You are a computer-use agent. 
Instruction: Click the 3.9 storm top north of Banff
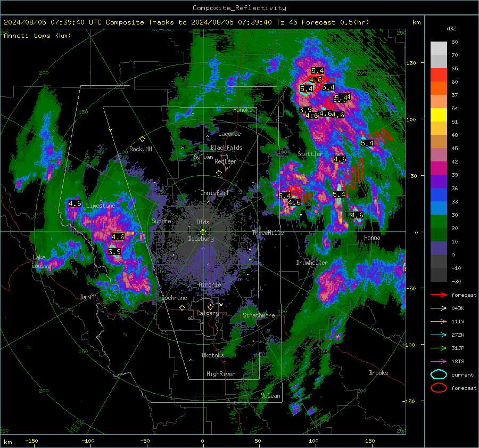coord(114,251)
